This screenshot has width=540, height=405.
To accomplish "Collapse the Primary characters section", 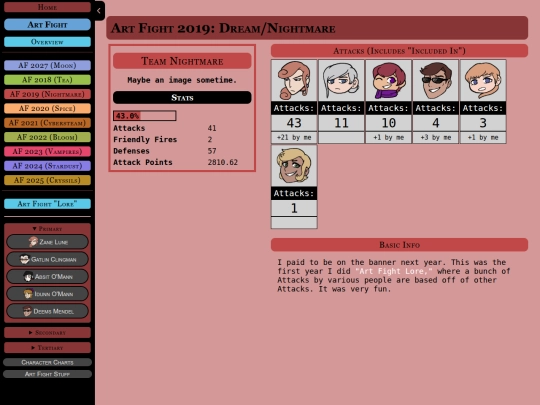I will click(x=48, y=229).
